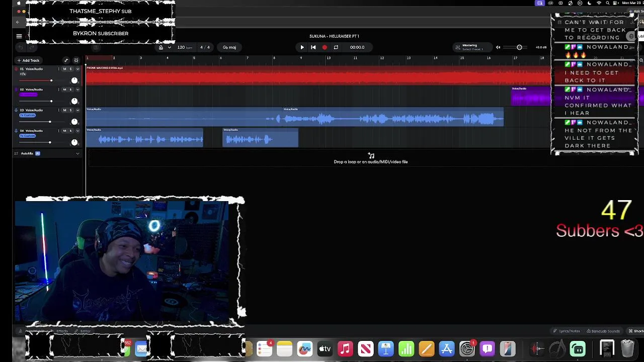Open the hamburger menu in BandLab
The width and height of the screenshot is (644, 362).
pos(19,36)
